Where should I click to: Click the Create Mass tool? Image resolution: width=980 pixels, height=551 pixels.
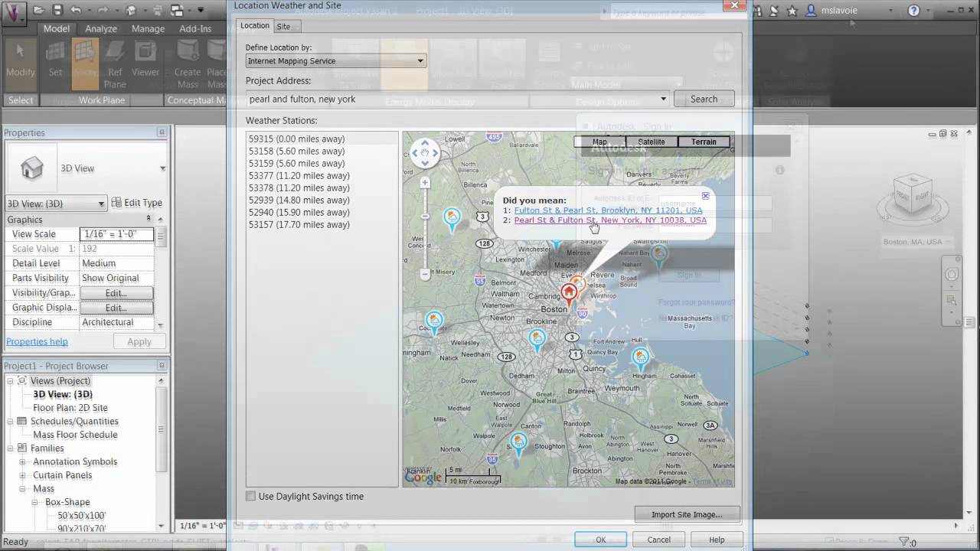click(x=188, y=64)
